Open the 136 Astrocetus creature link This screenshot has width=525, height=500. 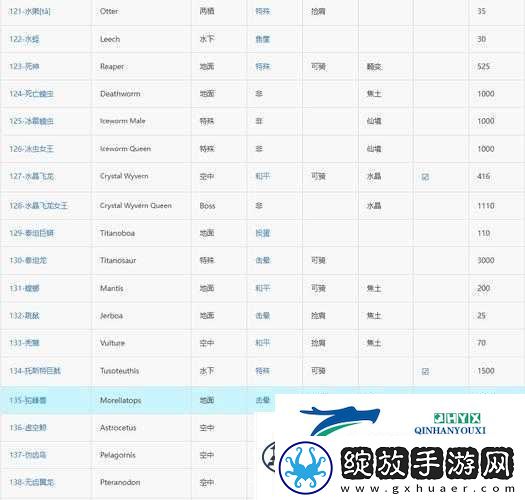tap(28, 428)
